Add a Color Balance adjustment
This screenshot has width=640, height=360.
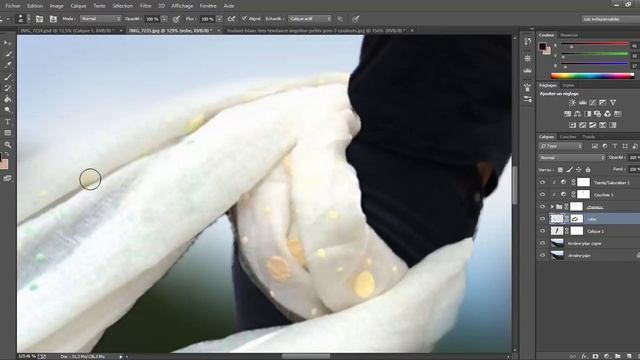[x=577, y=114]
